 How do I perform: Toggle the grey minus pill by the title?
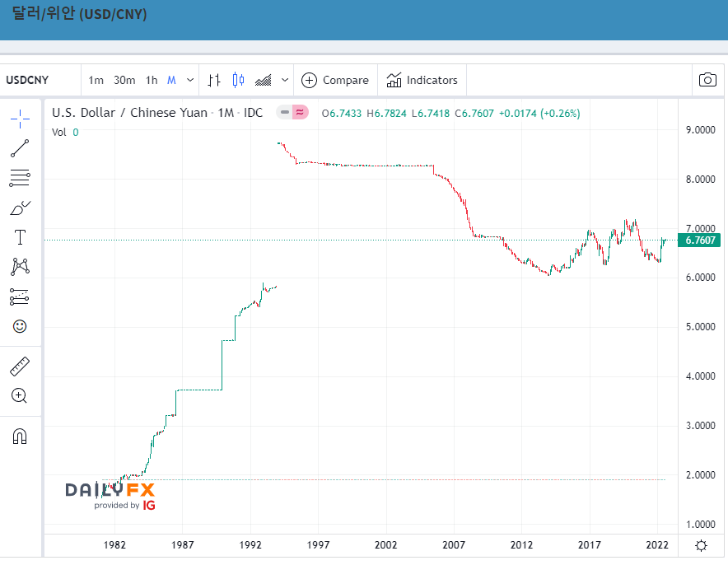coord(285,112)
